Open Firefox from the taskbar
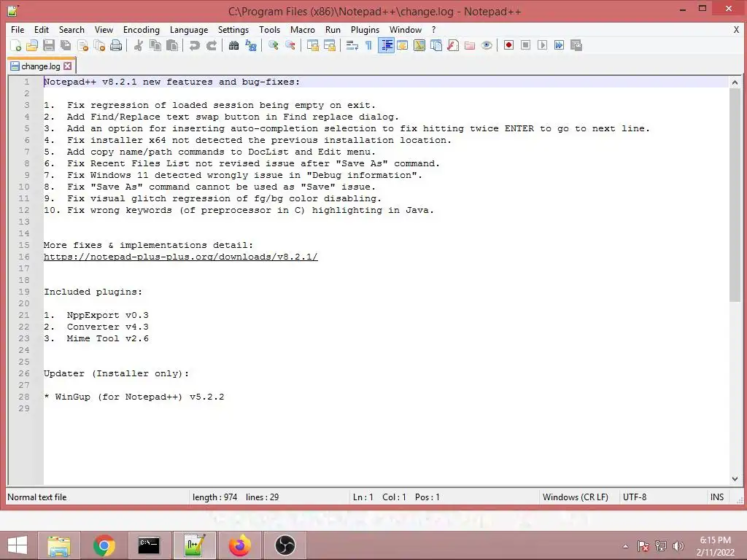 (x=239, y=545)
